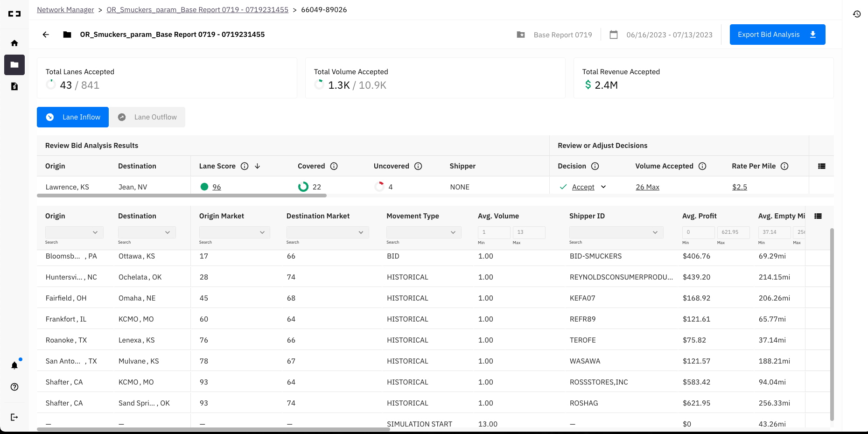Open the history clock icon top right
Viewport: 868px width, 434px height.
857,14
